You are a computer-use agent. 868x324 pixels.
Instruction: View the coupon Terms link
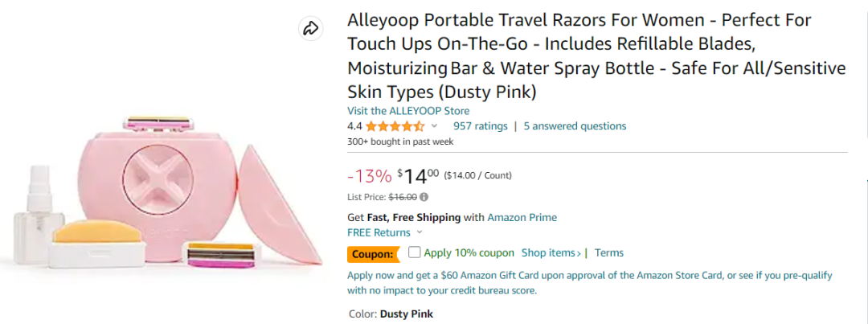(608, 252)
